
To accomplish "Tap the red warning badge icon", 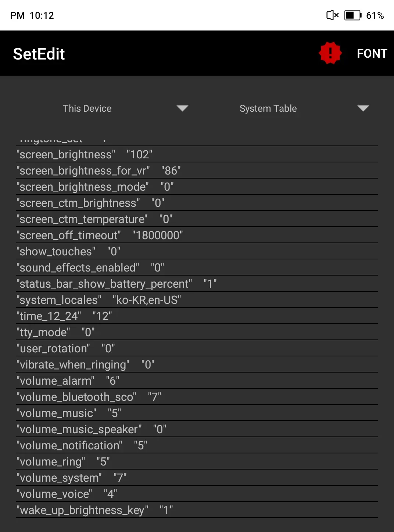I will [x=330, y=53].
